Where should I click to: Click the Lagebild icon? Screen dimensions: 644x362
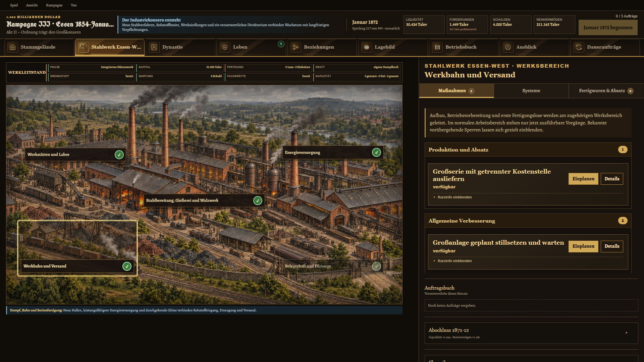[x=367, y=47]
